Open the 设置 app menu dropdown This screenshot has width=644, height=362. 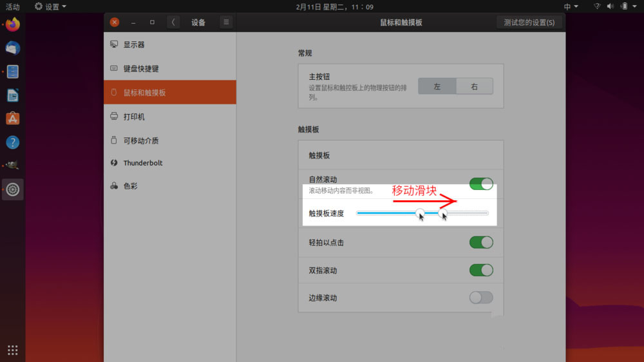(x=50, y=6)
